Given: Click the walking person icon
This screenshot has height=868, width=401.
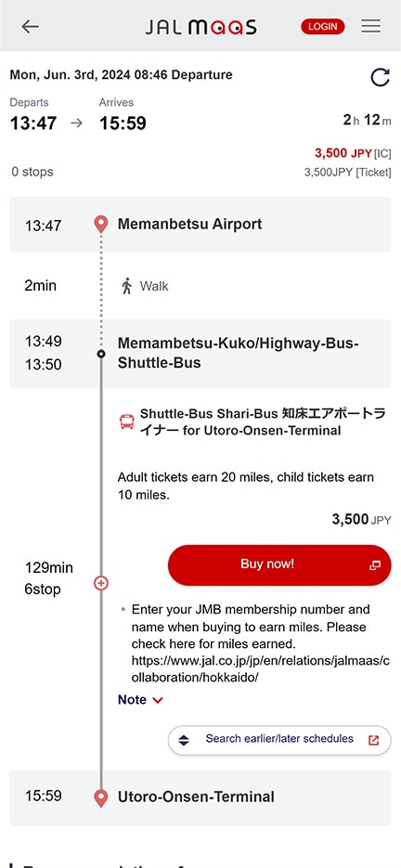Looking at the screenshot, I should point(127,286).
